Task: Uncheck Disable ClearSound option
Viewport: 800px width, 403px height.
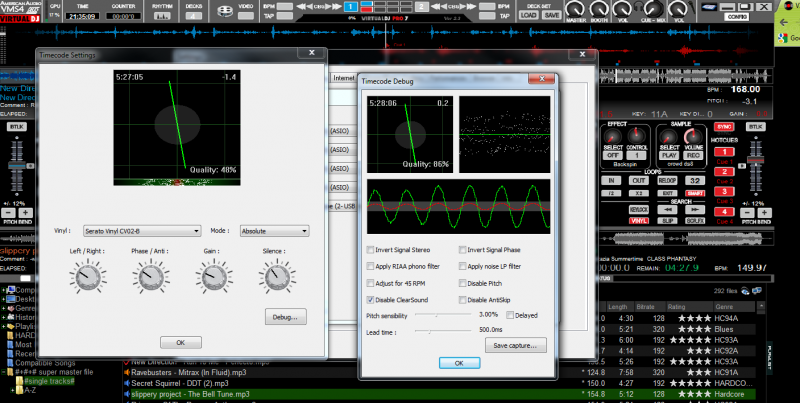Action: pos(372,299)
